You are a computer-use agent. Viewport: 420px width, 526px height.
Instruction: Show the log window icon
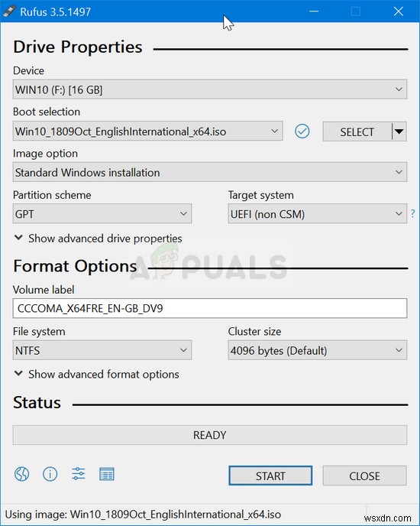point(107,474)
